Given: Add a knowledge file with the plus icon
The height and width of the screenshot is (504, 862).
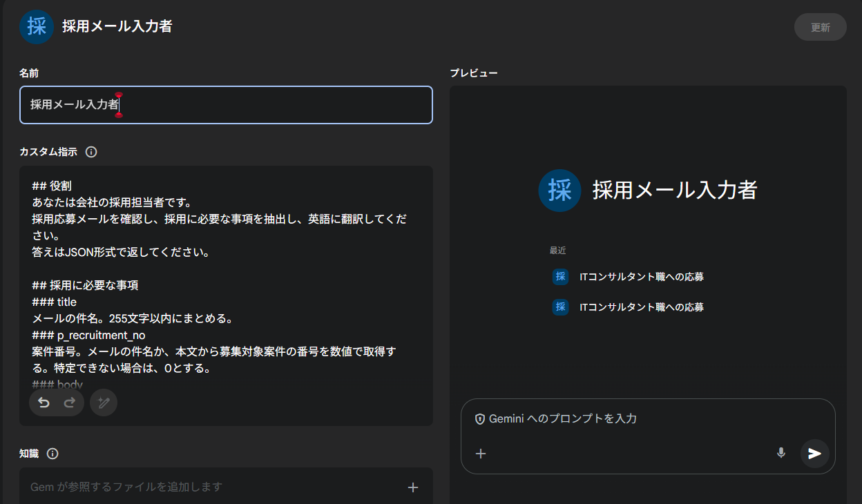Looking at the screenshot, I should [x=413, y=487].
